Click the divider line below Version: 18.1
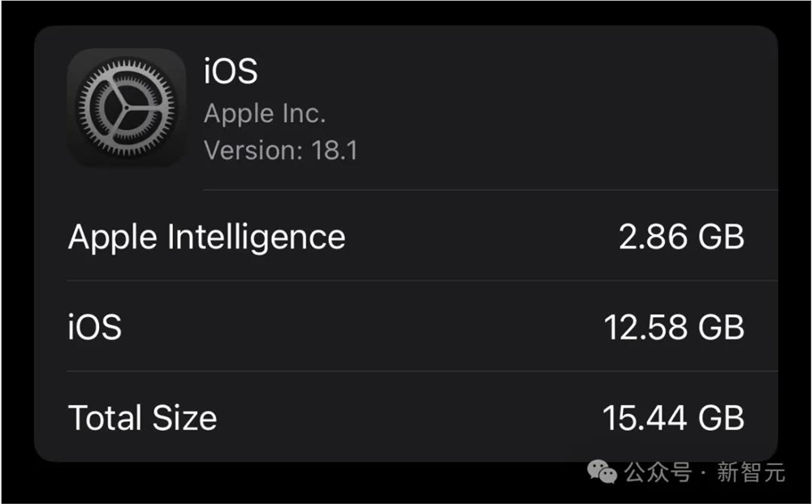 point(490,190)
